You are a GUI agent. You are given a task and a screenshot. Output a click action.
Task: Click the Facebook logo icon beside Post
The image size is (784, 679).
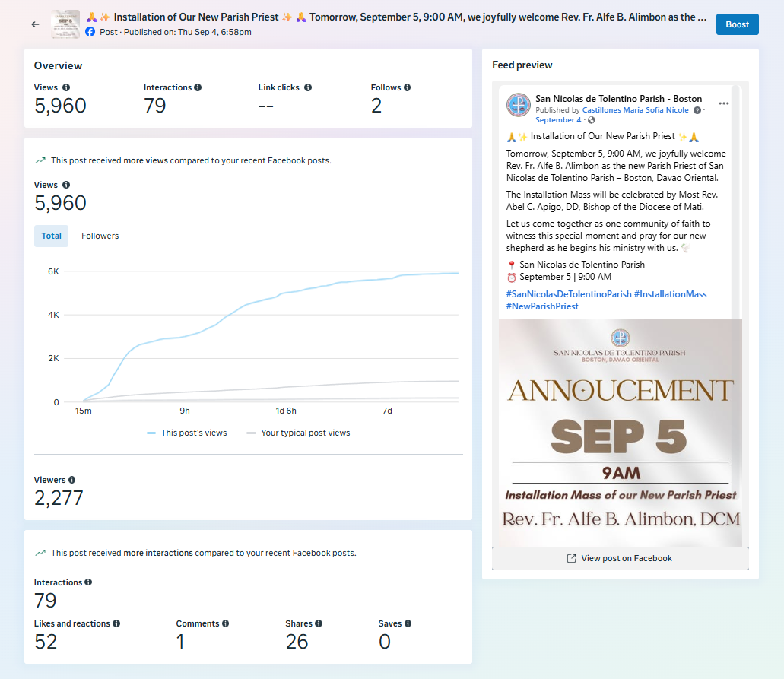click(x=90, y=32)
